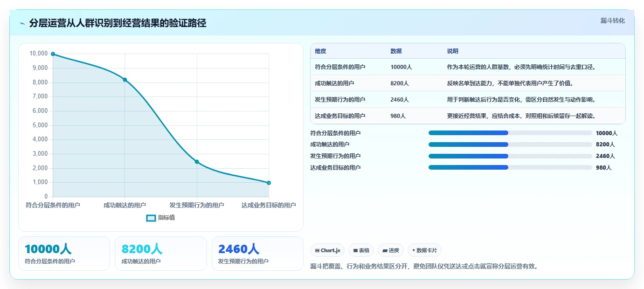Click x-axis label 成功触达的用户
This screenshot has height=289, width=644.
coord(125,205)
